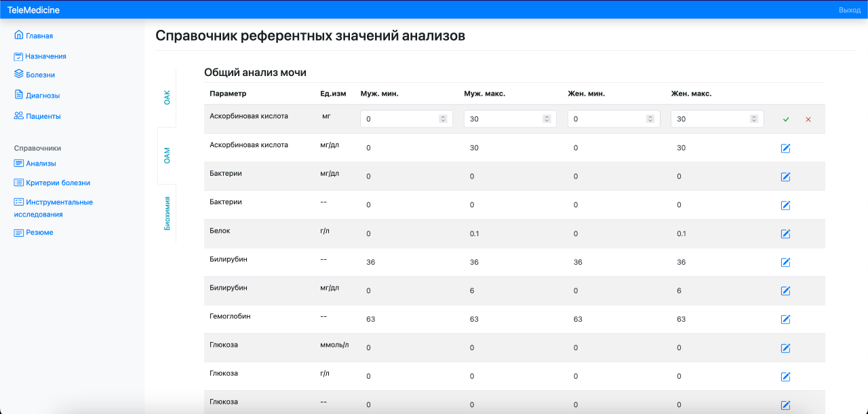Edit the Билирубин мг/дл row

[x=786, y=291]
